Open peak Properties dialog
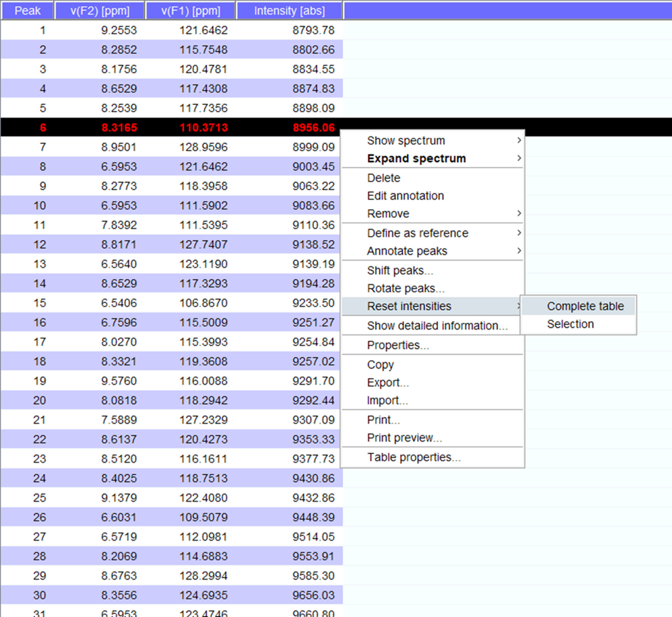This screenshot has width=672, height=617. click(x=398, y=345)
